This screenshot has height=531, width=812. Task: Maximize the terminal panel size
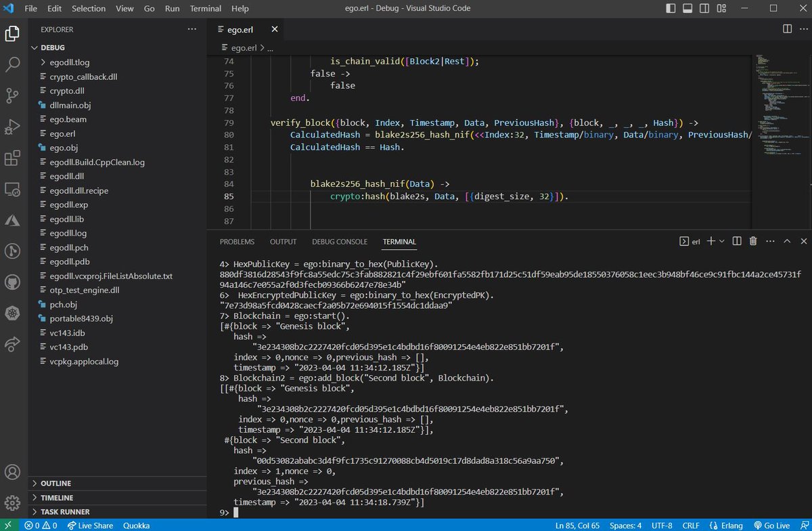[787, 241]
